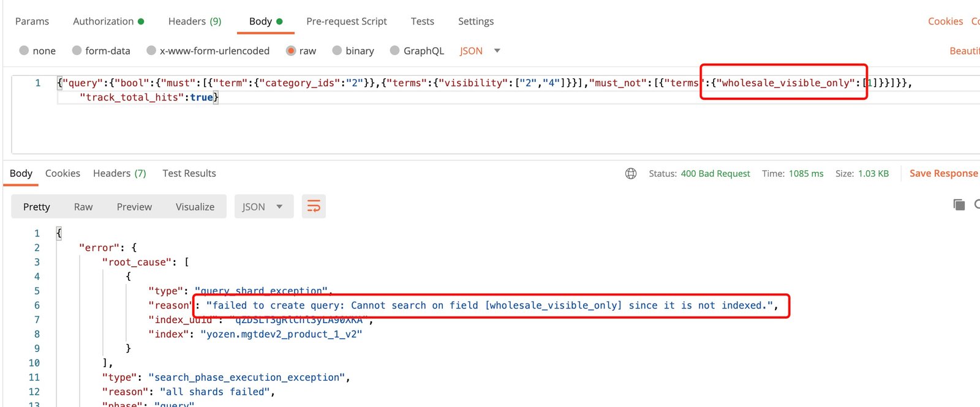Switch to response Test Results tab
This screenshot has height=407, width=980.
[x=189, y=174]
